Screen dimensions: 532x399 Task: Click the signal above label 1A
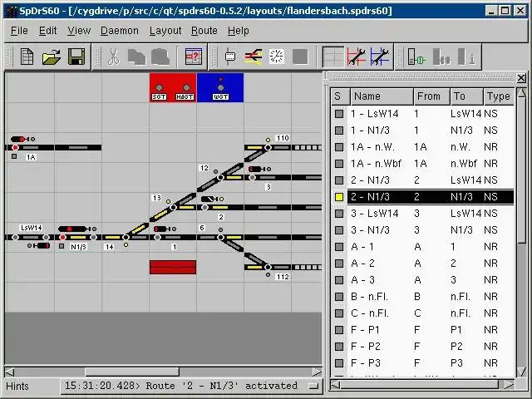22,139
